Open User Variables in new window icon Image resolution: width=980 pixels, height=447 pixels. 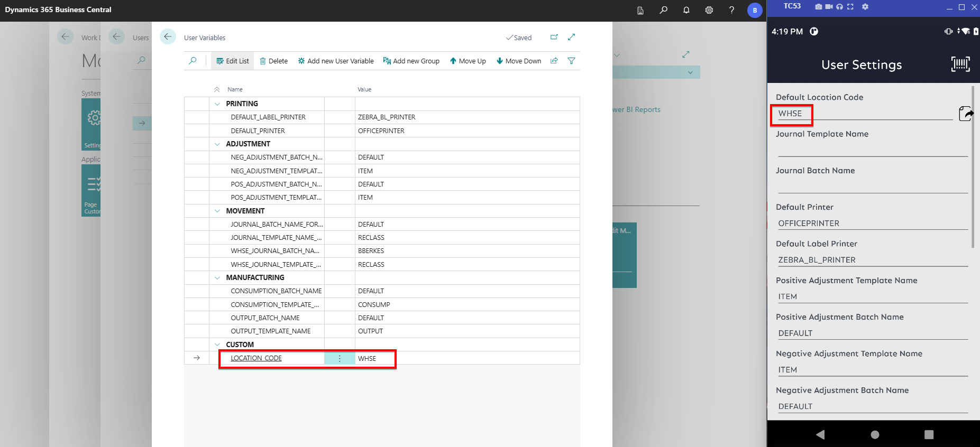554,38
